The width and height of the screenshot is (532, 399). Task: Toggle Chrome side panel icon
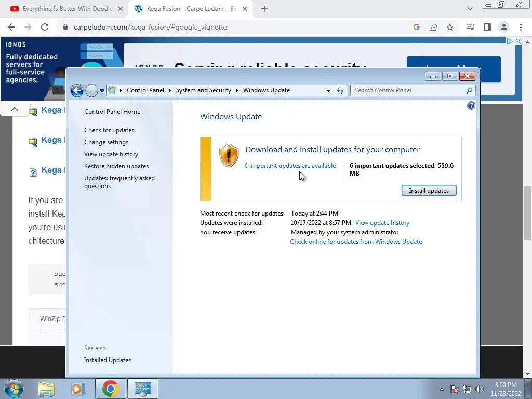point(487,27)
